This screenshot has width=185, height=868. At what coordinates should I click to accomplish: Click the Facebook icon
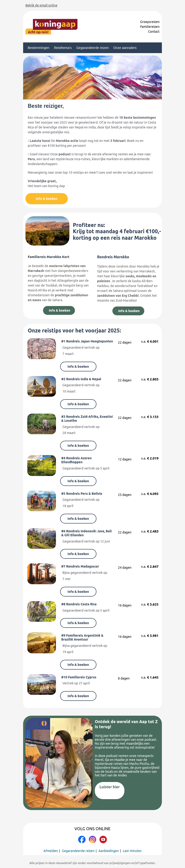click(x=82, y=839)
